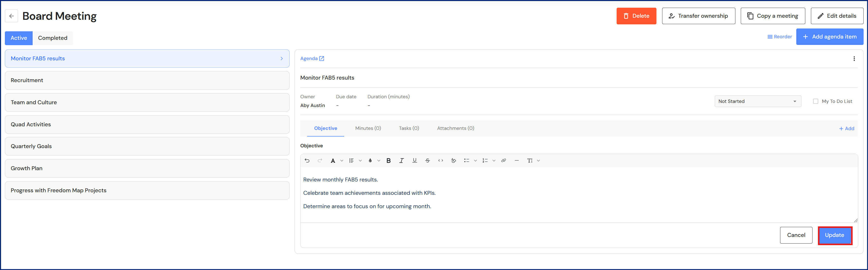Click the owner name Aby Austin
Image resolution: width=868 pixels, height=270 pixels.
tap(312, 105)
